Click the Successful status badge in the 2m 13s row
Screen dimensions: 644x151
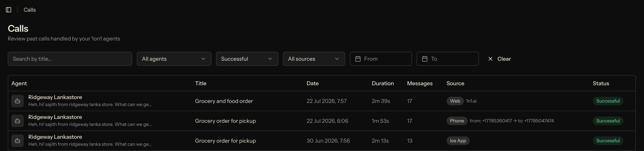[608, 141]
